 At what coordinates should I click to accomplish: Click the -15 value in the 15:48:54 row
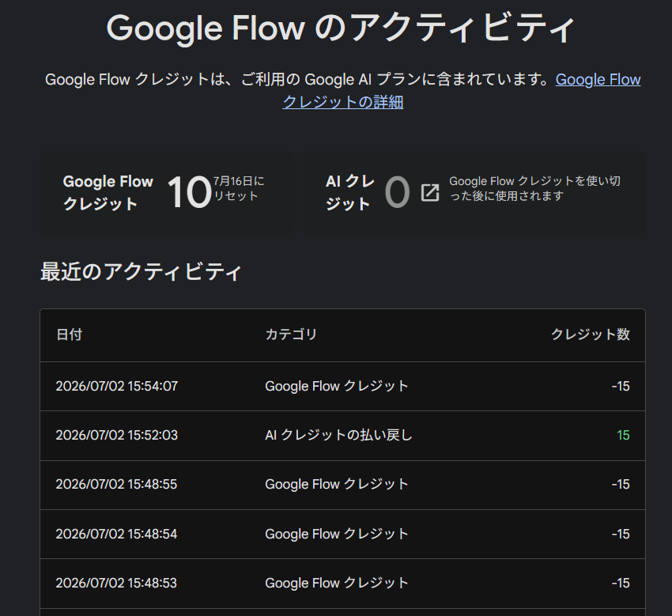(x=621, y=534)
